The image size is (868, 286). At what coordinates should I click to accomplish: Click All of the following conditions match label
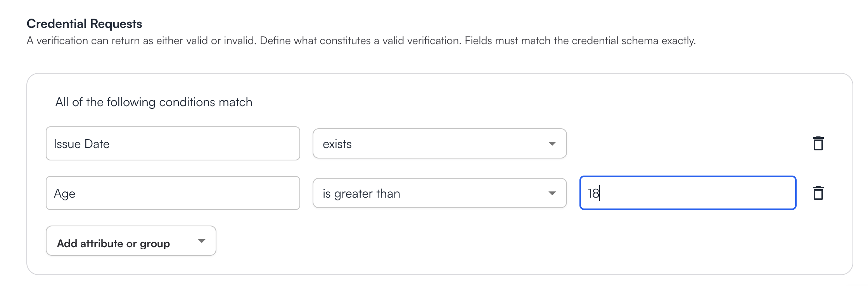click(154, 102)
